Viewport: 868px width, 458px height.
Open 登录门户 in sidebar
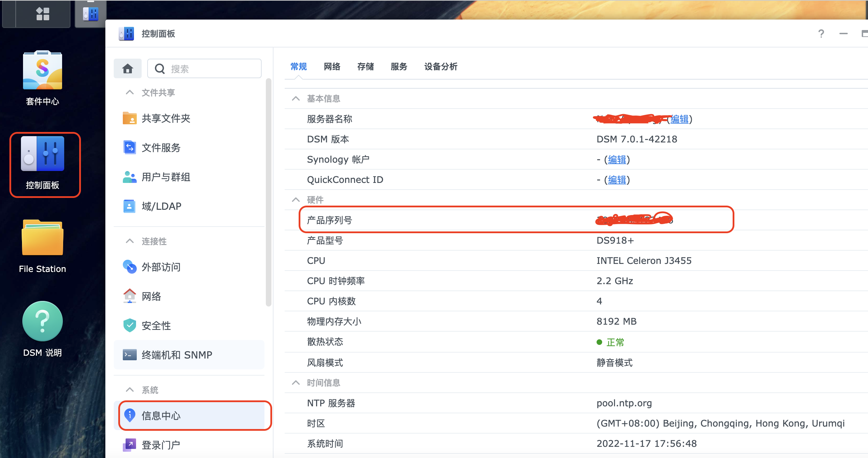[x=189, y=445]
